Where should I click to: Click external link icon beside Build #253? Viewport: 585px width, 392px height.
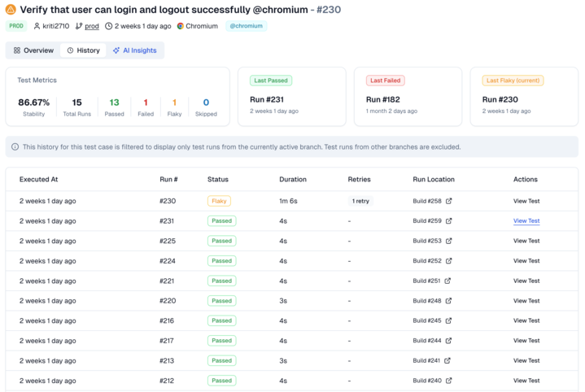pos(448,241)
